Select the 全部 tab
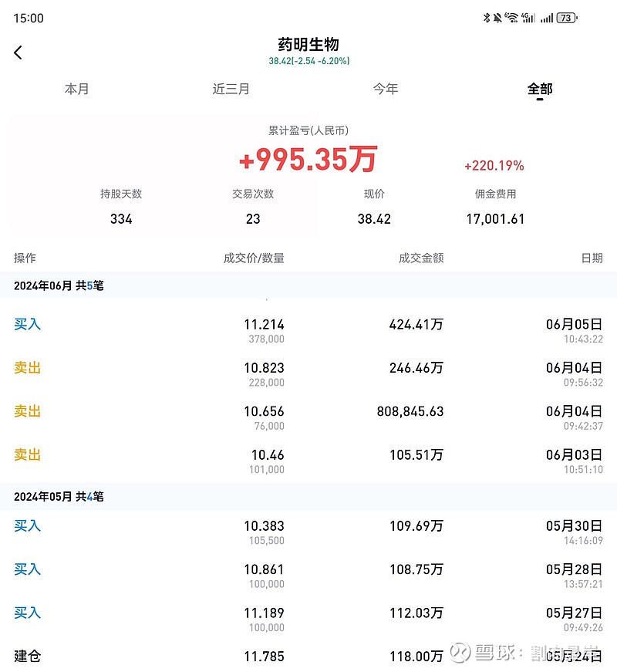Screen dimensions: 617x672 click(x=540, y=89)
